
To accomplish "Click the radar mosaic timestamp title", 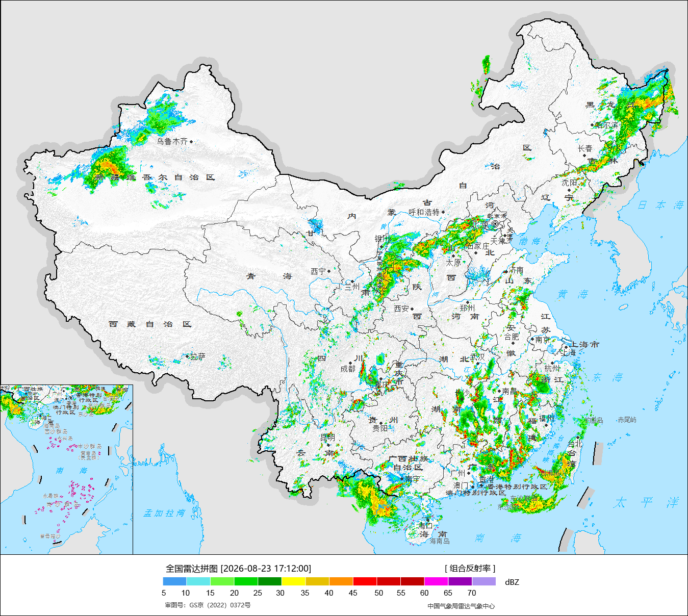I will click(238, 569).
